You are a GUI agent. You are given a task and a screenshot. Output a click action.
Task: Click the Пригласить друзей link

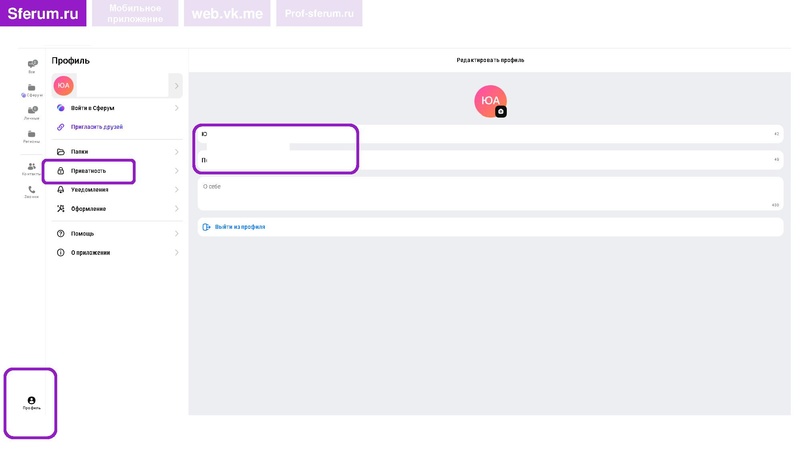pos(97,127)
